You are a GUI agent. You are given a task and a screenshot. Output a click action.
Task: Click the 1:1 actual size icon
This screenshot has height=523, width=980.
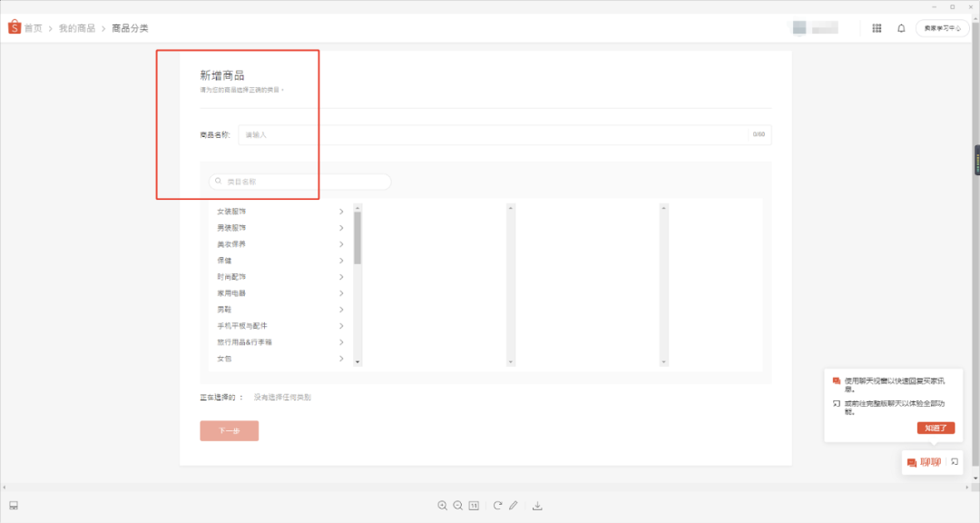(x=474, y=505)
